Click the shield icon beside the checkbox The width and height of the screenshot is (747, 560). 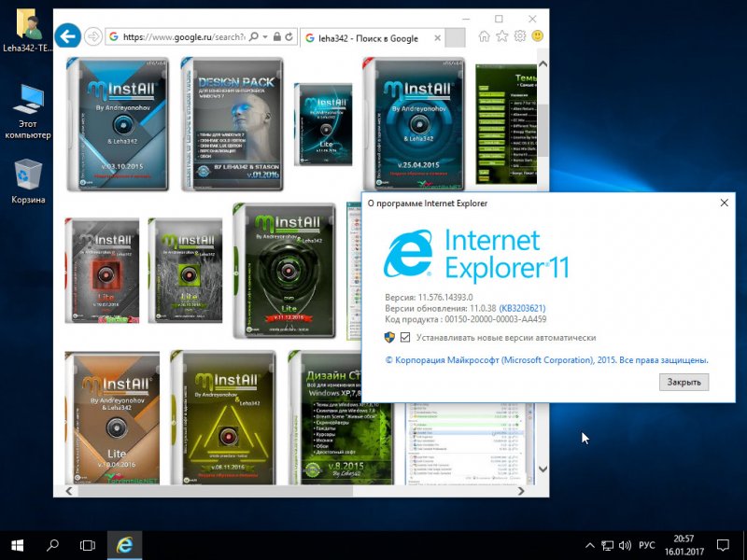point(389,337)
